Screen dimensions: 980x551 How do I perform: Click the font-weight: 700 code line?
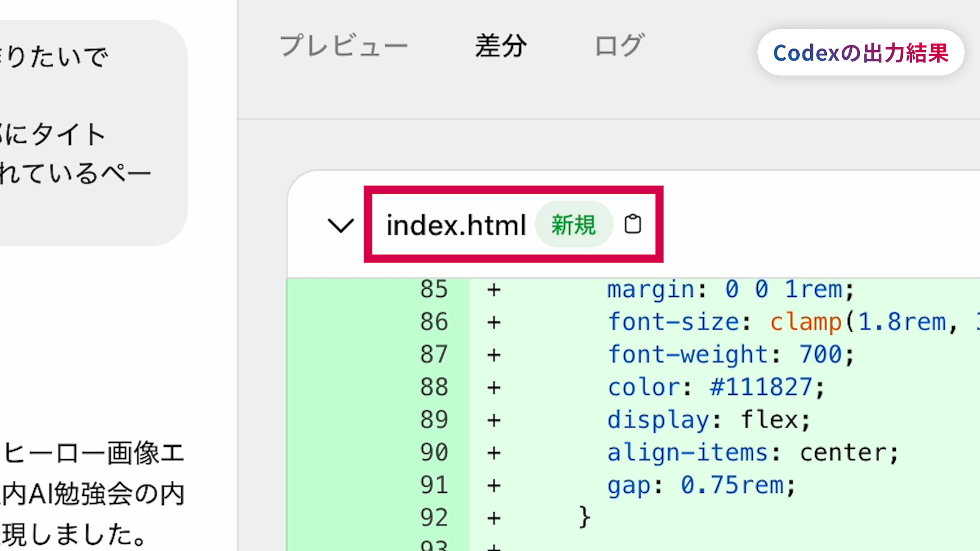click(x=730, y=354)
